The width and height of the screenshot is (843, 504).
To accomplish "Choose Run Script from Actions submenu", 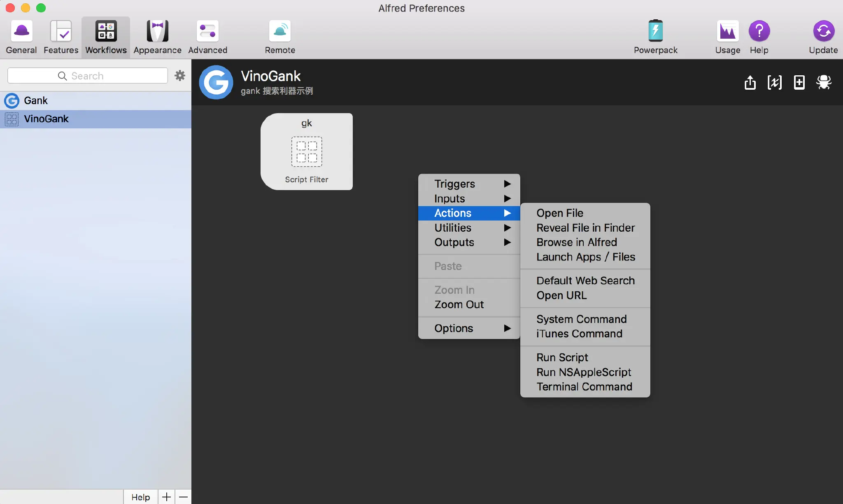I will [x=562, y=357].
